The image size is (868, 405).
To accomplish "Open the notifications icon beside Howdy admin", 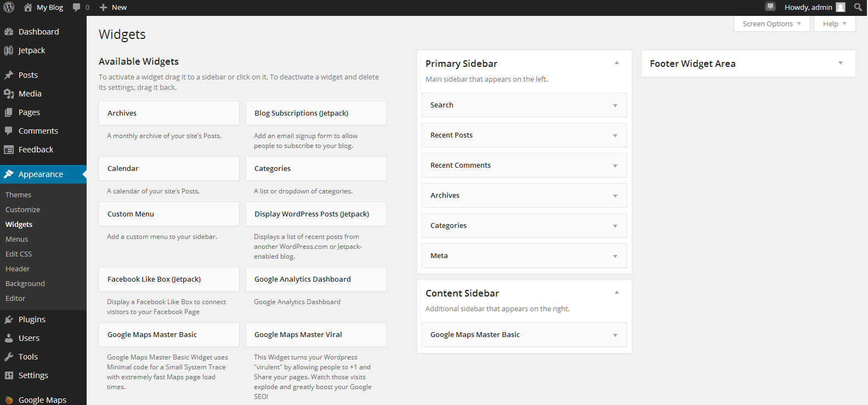I will click(770, 7).
